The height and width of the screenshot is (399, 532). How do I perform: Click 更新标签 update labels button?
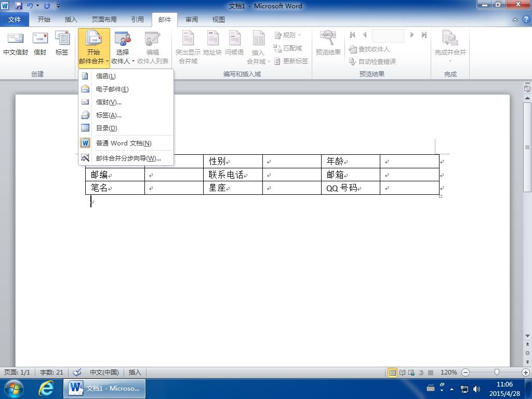pos(291,61)
